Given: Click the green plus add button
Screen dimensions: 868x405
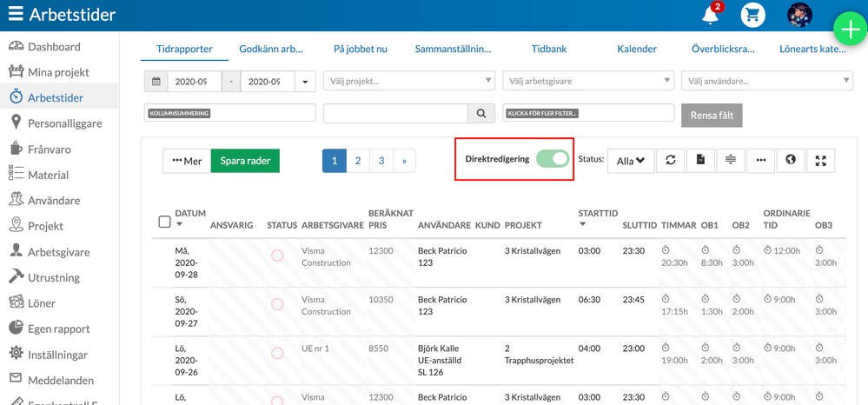Looking at the screenshot, I should point(849,29).
